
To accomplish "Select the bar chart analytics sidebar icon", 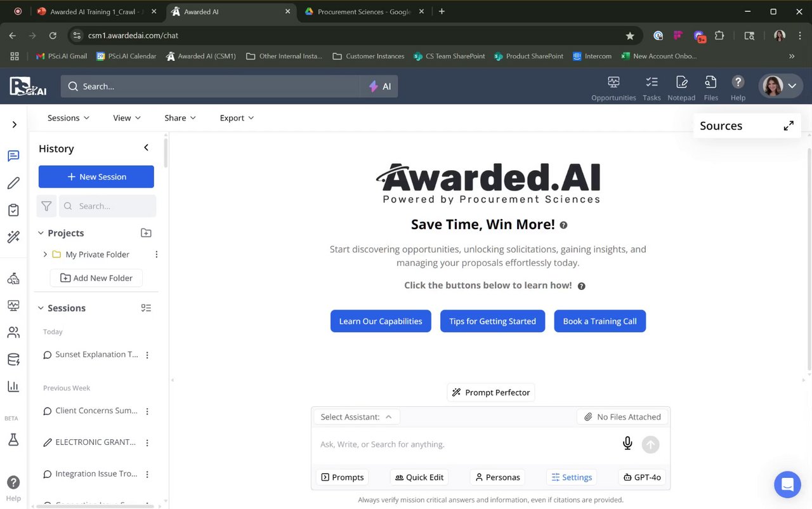I will (13, 386).
